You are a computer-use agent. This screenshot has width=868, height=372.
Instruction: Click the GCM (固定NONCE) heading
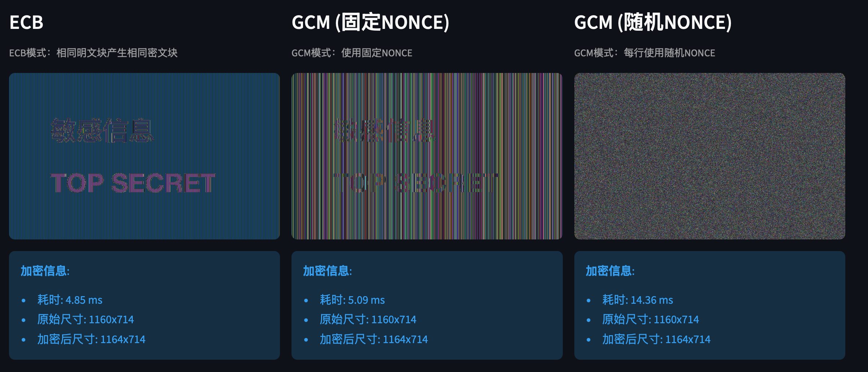point(371,22)
